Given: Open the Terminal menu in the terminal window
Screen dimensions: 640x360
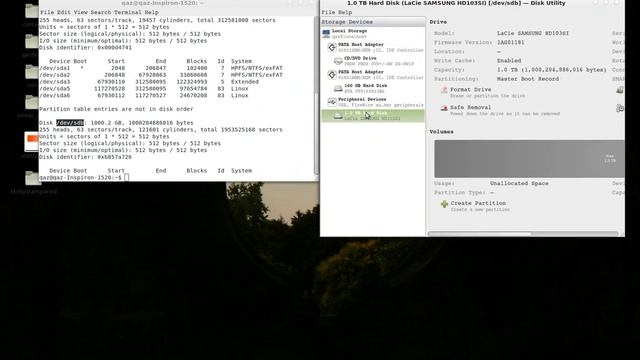Looking at the screenshot, I should pos(127,13).
